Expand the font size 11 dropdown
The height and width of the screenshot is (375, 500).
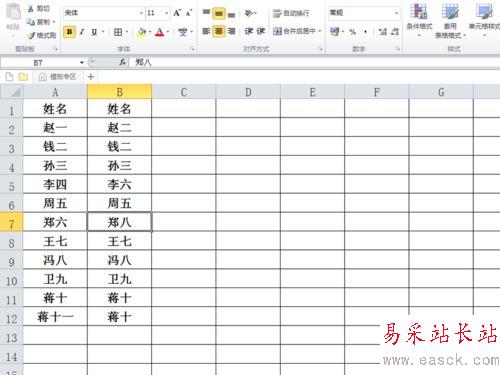pos(167,13)
